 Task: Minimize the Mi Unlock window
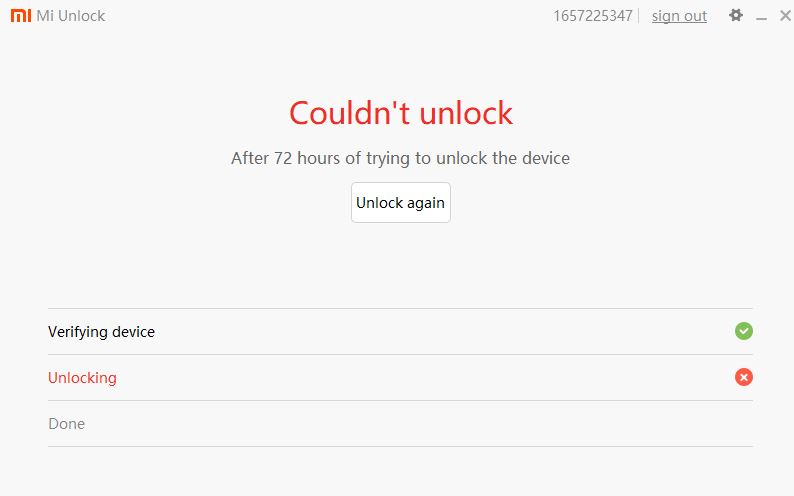click(761, 17)
